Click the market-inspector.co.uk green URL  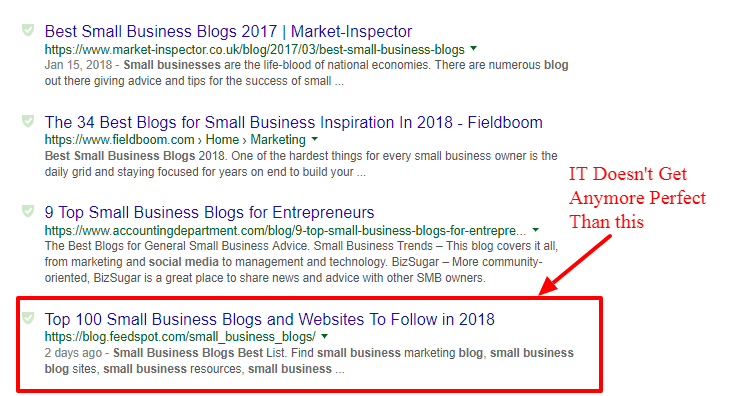255,50
